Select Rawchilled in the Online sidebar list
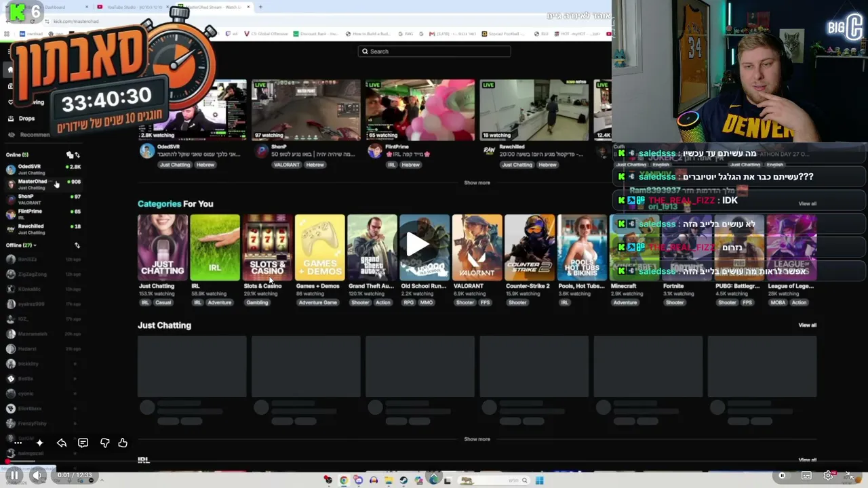 tap(43, 229)
